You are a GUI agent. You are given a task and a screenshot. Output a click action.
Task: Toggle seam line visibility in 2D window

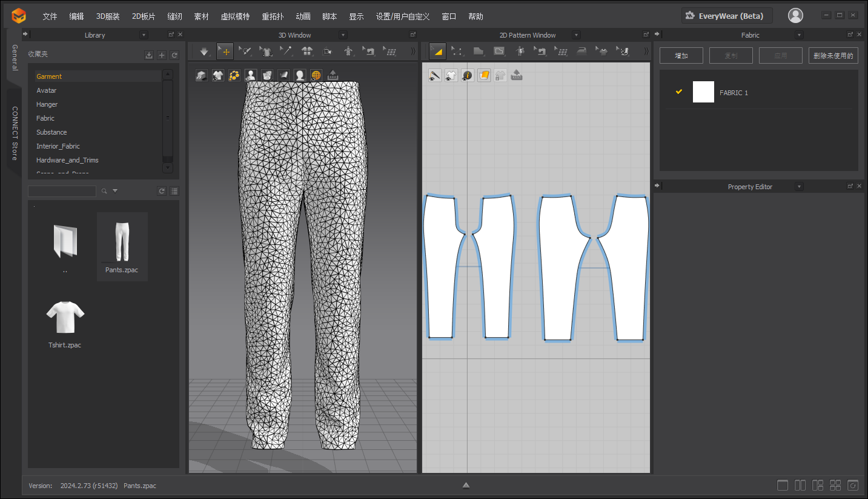pos(435,75)
